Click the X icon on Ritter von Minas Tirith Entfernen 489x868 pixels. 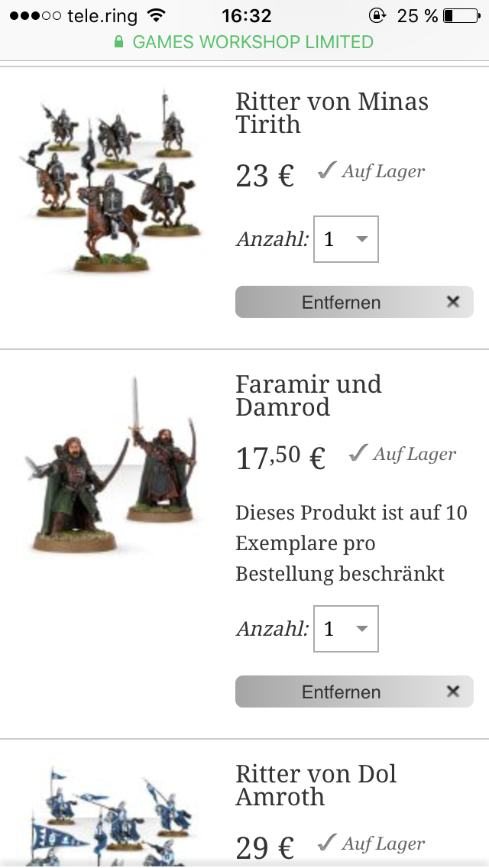453,302
